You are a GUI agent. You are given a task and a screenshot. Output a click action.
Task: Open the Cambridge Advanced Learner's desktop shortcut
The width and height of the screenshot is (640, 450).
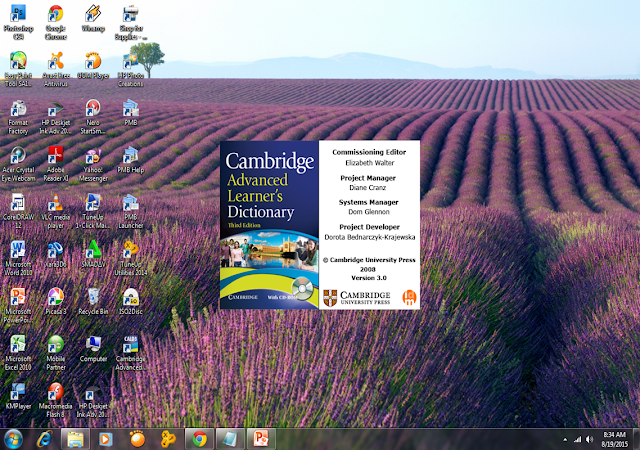[131, 353]
